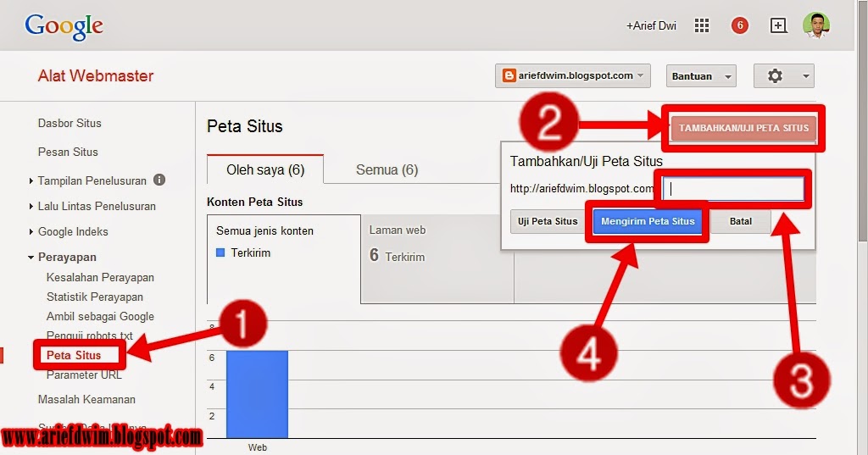Open the notifications badge showing 6

(x=739, y=25)
